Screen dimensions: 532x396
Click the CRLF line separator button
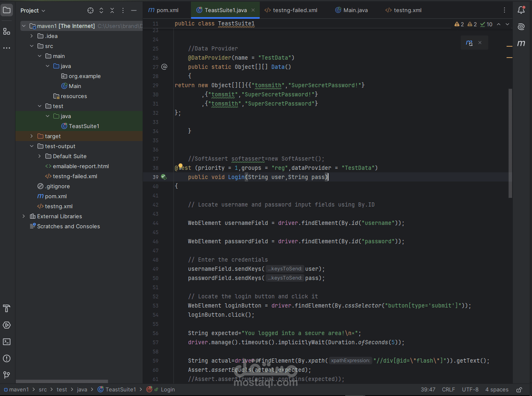(x=448, y=390)
